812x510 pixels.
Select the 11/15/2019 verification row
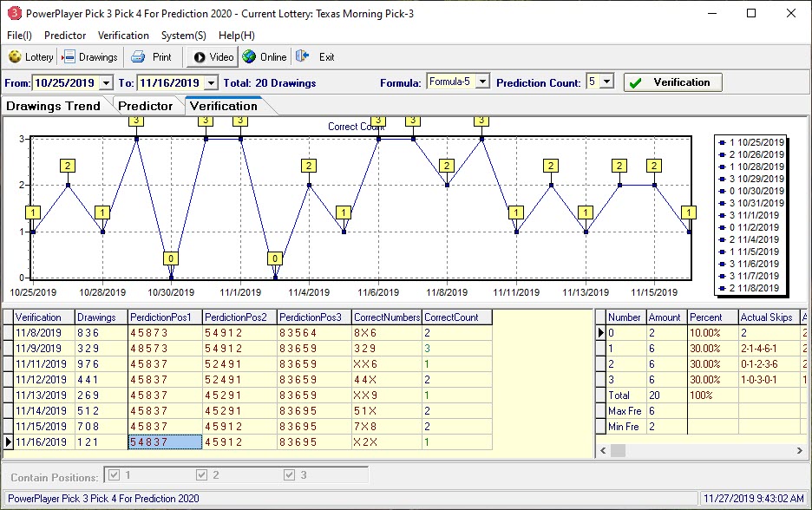(247, 426)
